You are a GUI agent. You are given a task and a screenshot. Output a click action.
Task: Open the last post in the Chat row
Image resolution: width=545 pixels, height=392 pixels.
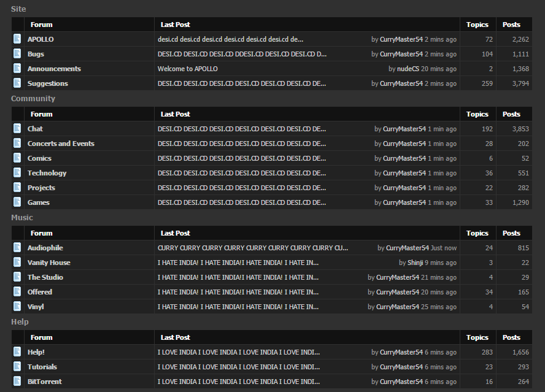242,129
